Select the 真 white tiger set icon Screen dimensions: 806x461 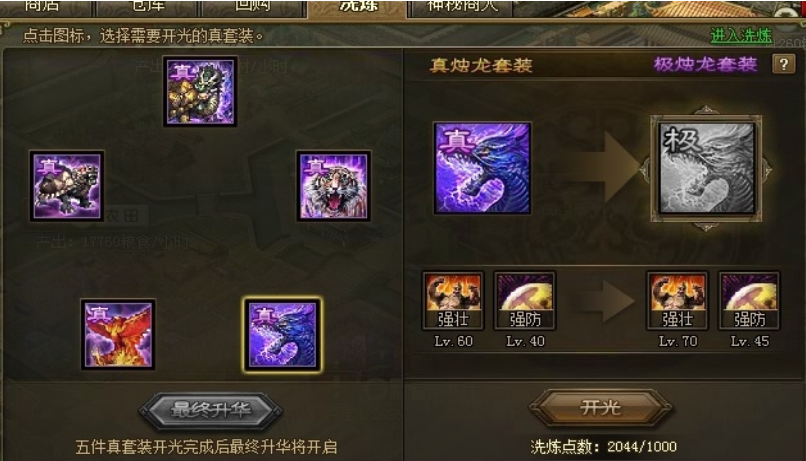click(x=334, y=186)
